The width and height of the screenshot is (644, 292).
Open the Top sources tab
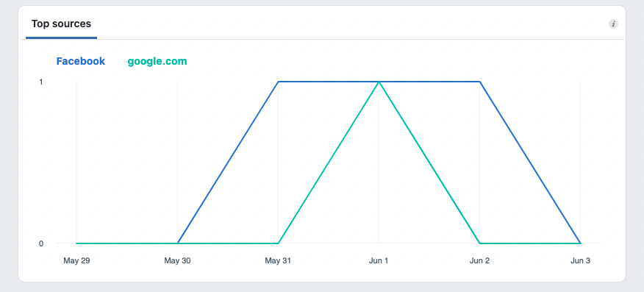tap(61, 24)
